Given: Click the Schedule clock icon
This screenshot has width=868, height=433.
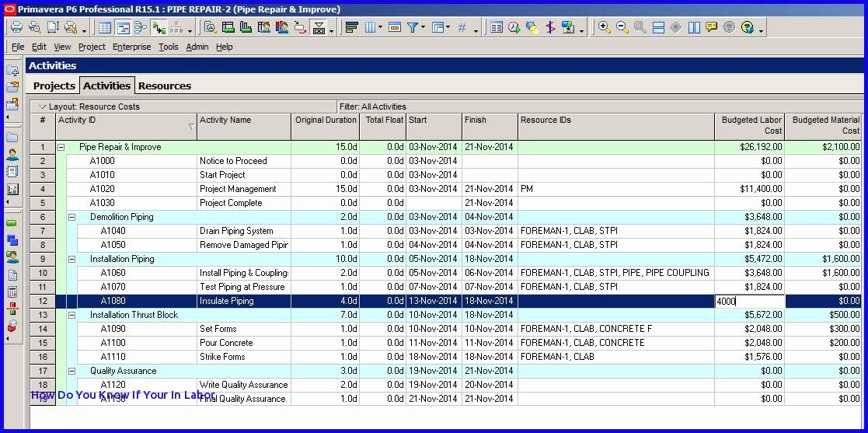Looking at the screenshot, I should tap(514, 27).
